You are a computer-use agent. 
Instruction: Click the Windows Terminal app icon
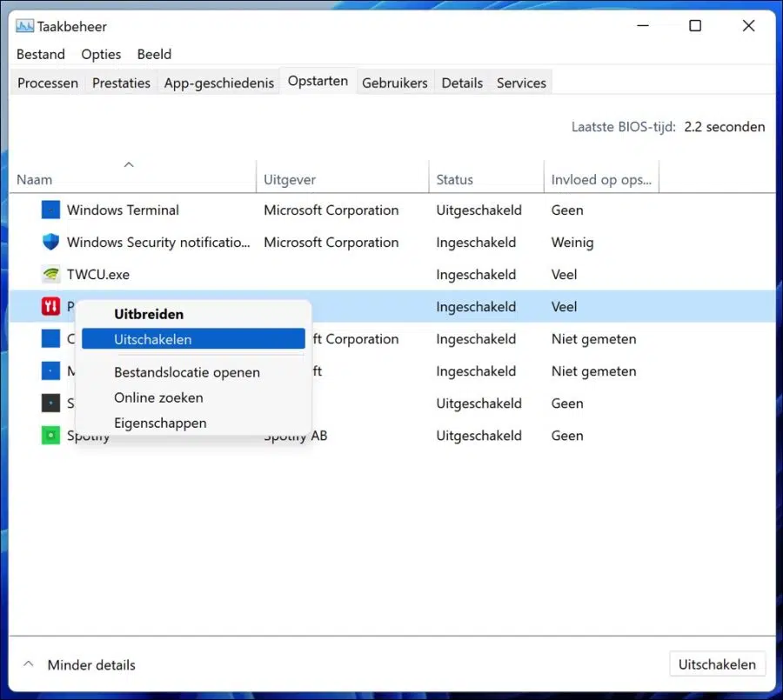50,210
